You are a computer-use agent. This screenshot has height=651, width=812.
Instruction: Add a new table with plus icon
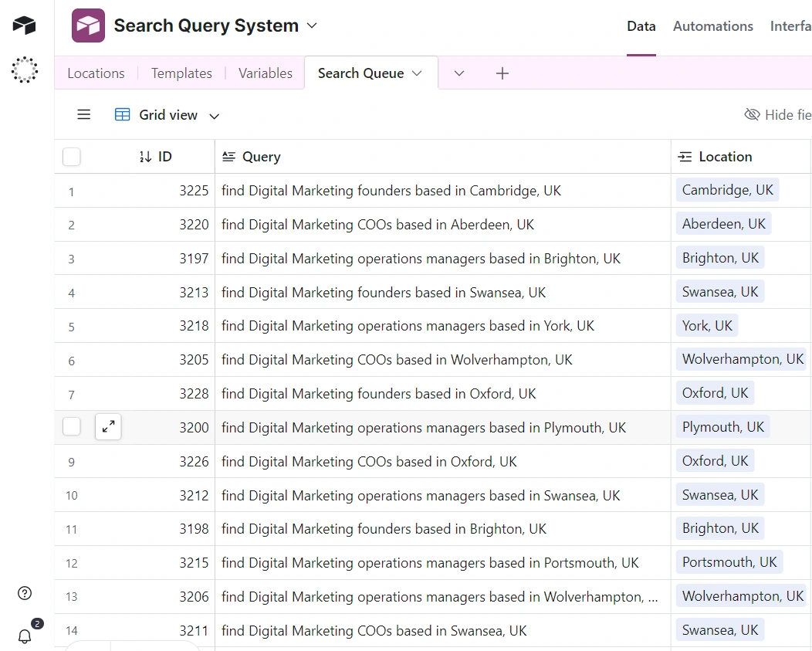[502, 73]
